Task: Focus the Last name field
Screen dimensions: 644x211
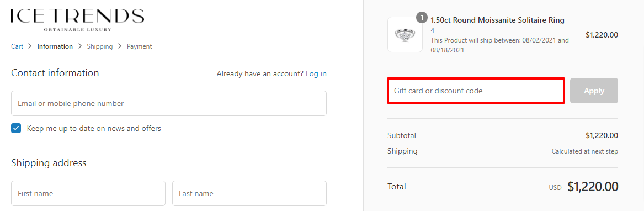Action: click(x=249, y=193)
